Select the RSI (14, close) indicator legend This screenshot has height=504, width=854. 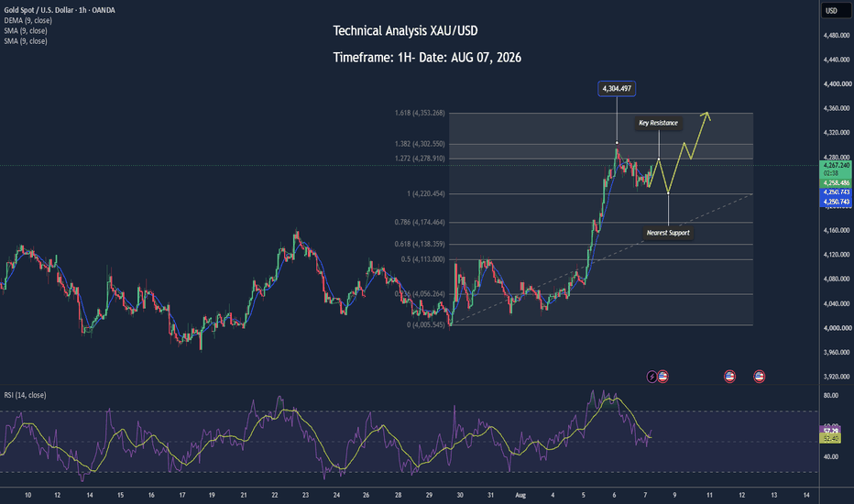(25, 395)
